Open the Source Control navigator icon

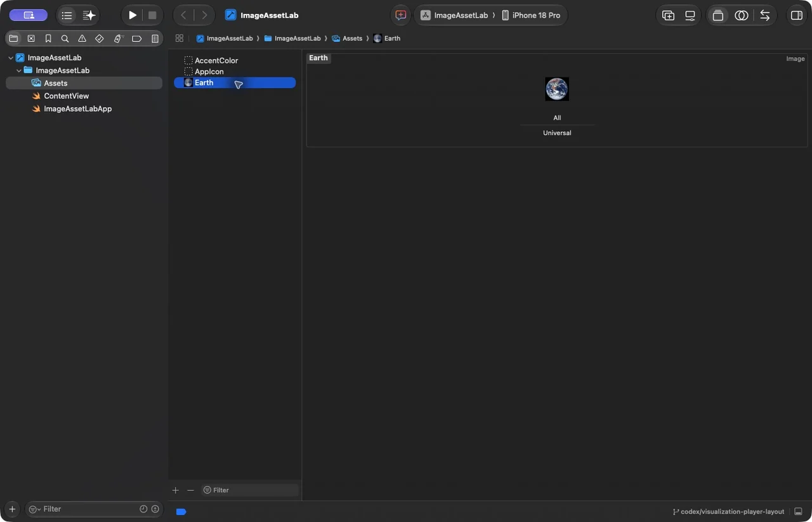point(31,39)
